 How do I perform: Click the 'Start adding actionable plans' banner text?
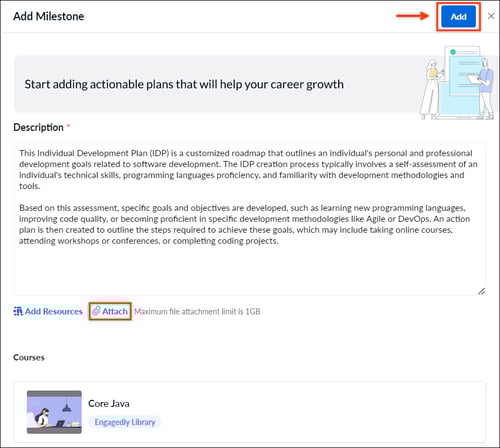[184, 84]
